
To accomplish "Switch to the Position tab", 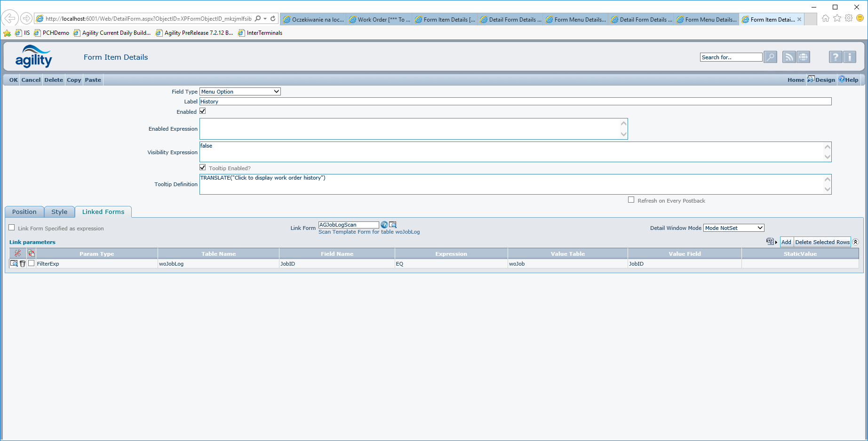I will pyautogui.click(x=24, y=212).
